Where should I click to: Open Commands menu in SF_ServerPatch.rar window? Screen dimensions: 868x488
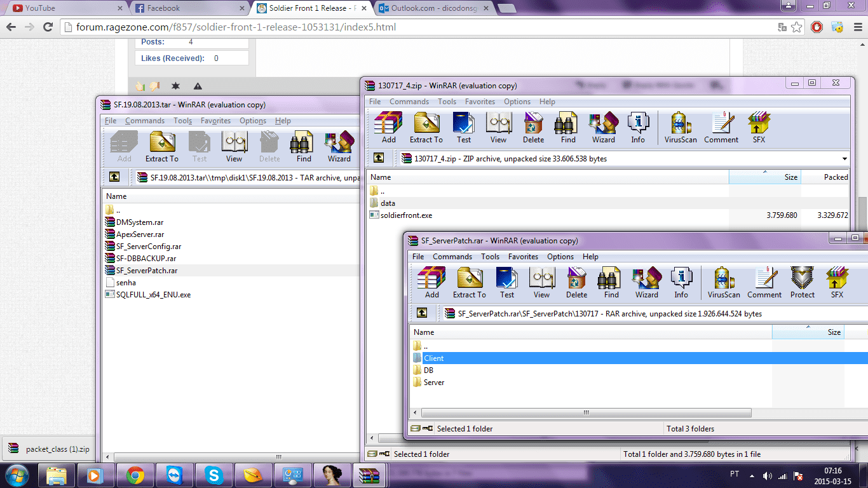click(x=452, y=257)
